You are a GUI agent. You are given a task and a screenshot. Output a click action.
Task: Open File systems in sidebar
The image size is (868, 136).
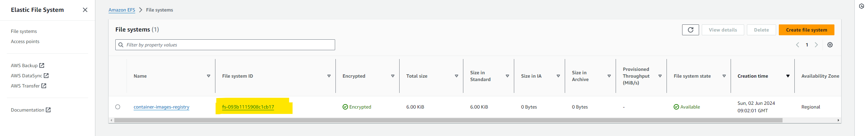click(24, 31)
